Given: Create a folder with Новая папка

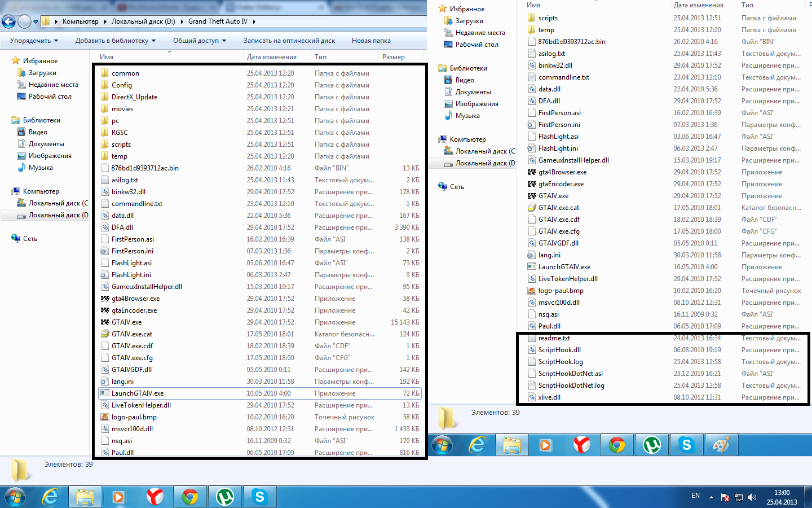Looking at the screenshot, I should click(x=371, y=41).
